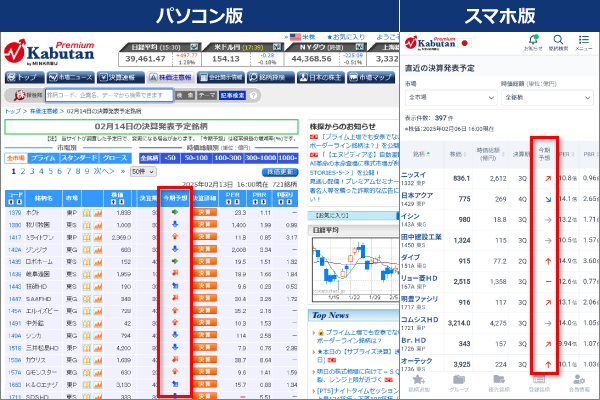Viewport: 600px width, 400px height.
Task: Open the コムシスHD stock link on the smartphone
Action: [x=419, y=319]
